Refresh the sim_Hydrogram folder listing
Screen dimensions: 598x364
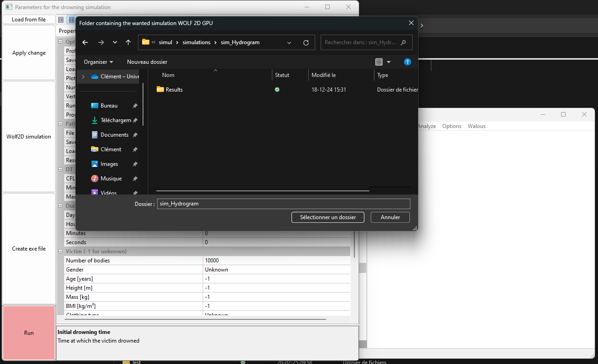click(x=306, y=42)
